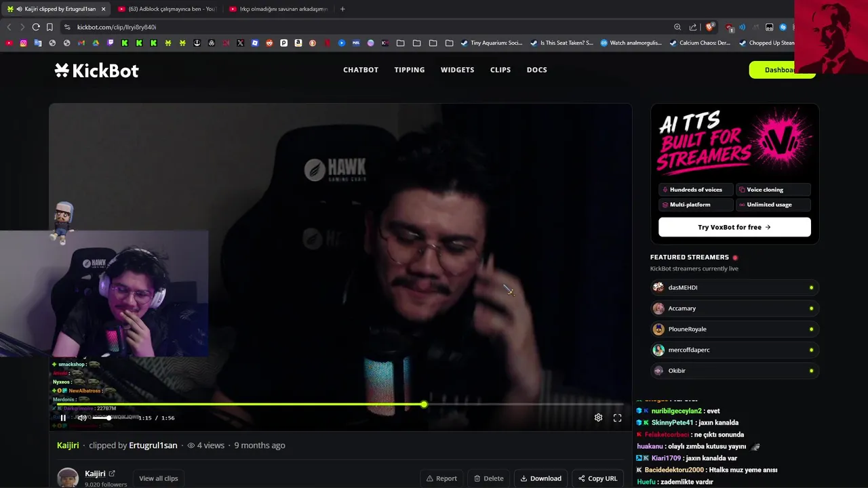Copy the clip URL
The width and height of the screenshot is (868, 488).
[x=597, y=479]
